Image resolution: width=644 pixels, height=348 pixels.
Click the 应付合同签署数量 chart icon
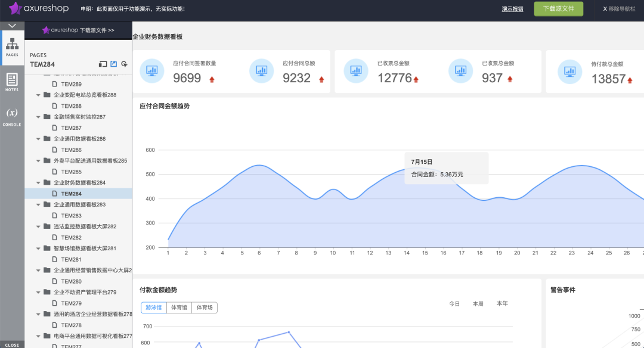click(x=152, y=71)
